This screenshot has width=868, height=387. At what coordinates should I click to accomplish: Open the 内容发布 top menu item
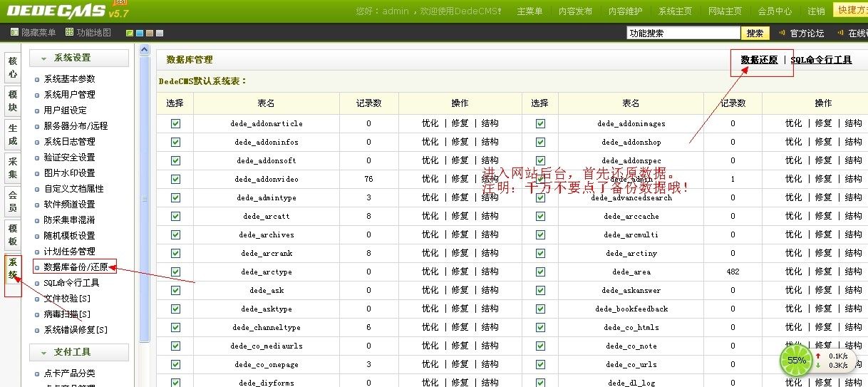point(575,11)
